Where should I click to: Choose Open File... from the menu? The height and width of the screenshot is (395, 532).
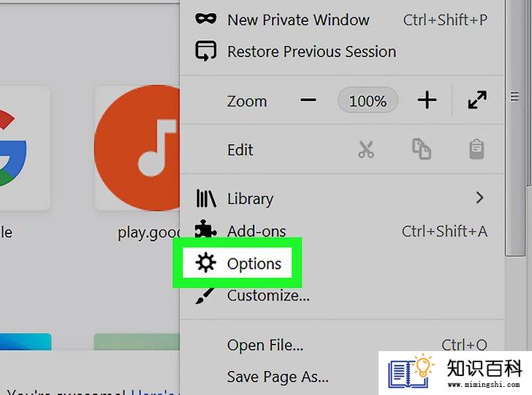(265, 345)
